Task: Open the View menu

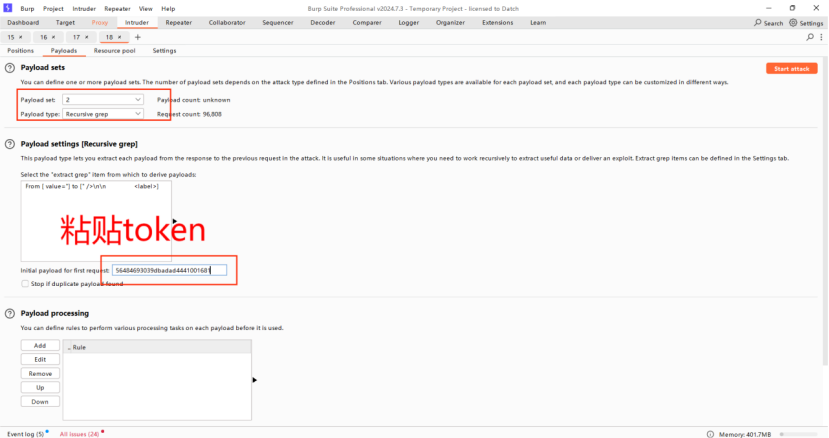Action: point(145,8)
